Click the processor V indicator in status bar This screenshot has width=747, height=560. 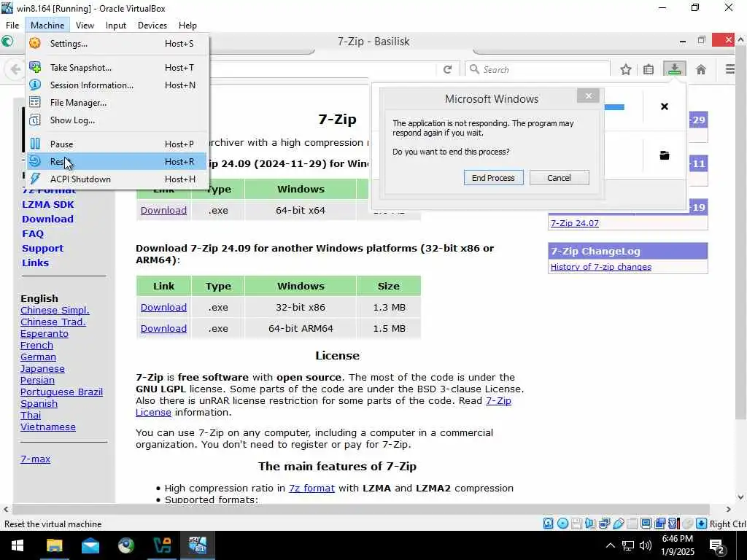pos(673,524)
